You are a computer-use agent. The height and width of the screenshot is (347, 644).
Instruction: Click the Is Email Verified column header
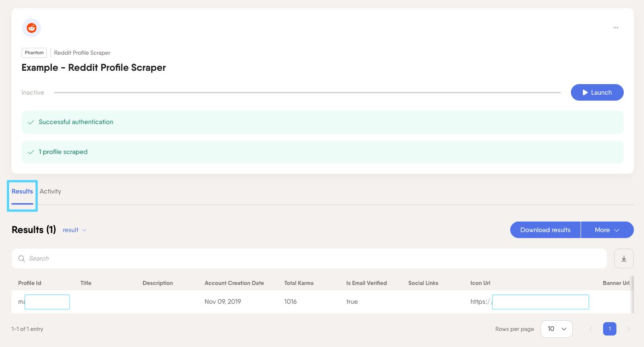tap(366, 283)
